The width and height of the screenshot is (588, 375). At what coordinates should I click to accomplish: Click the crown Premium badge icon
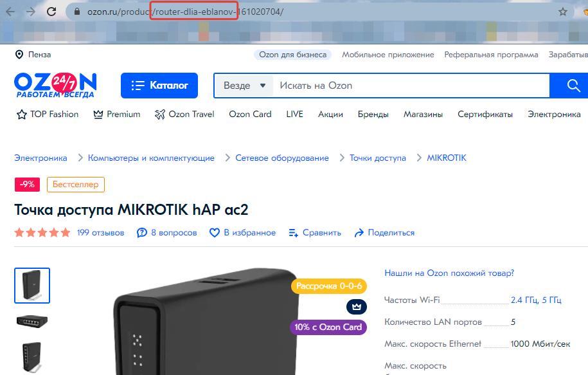pyautogui.click(x=357, y=307)
